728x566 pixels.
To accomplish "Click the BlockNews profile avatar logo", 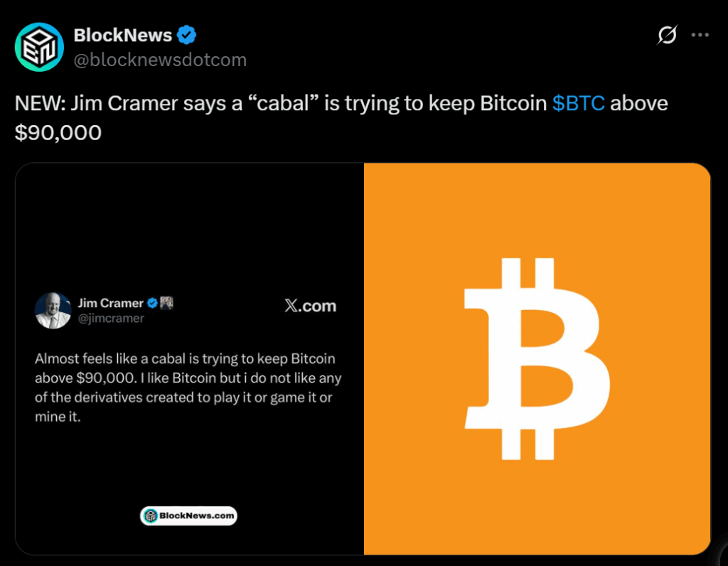I will (40, 47).
